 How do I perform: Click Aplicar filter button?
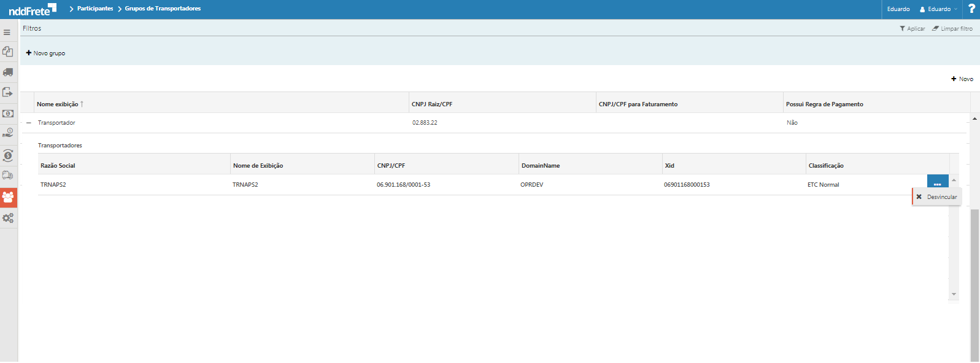click(912, 29)
